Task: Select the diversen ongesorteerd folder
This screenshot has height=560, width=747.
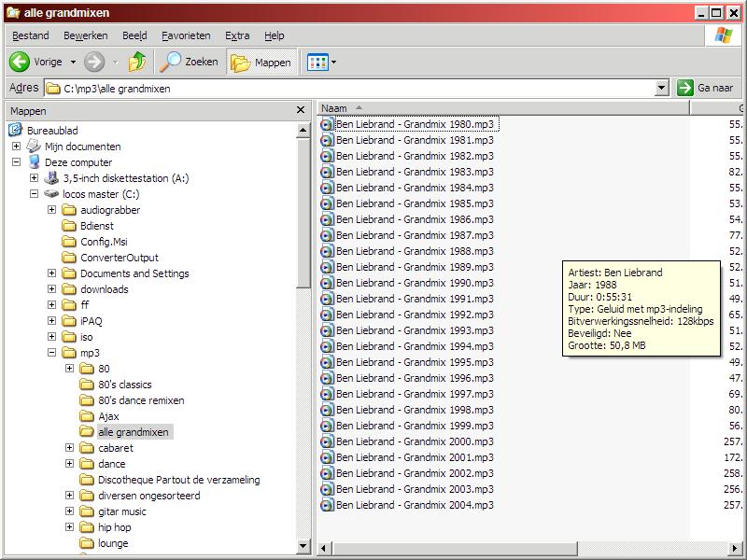Action: [149, 496]
